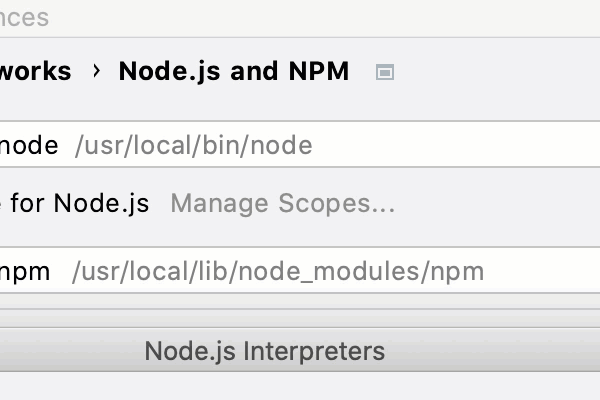Select the Node.js and NPM breadcrumb title
Viewport: 600px width, 400px height.
(233, 72)
